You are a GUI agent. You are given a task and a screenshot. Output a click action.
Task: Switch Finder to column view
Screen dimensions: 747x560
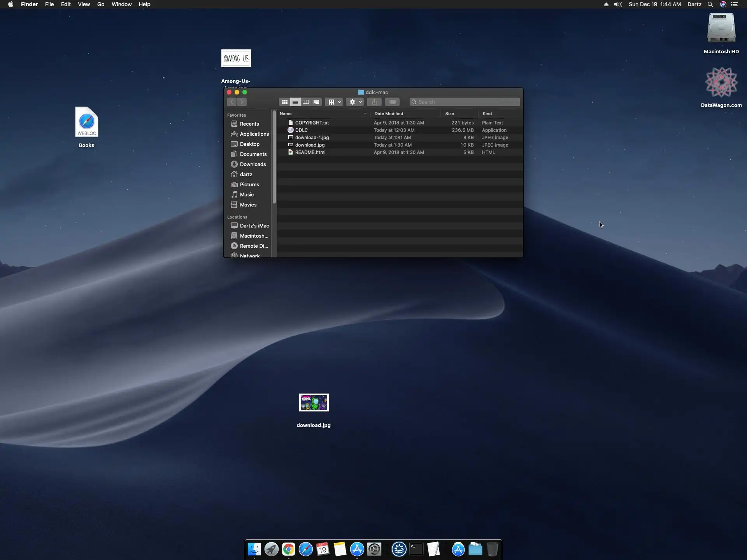[306, 102]
